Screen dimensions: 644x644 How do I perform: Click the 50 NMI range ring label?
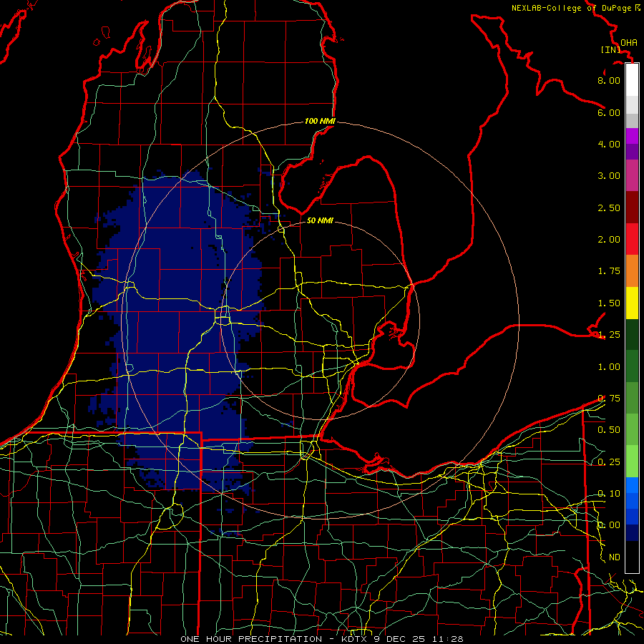(x=320, y=220)
